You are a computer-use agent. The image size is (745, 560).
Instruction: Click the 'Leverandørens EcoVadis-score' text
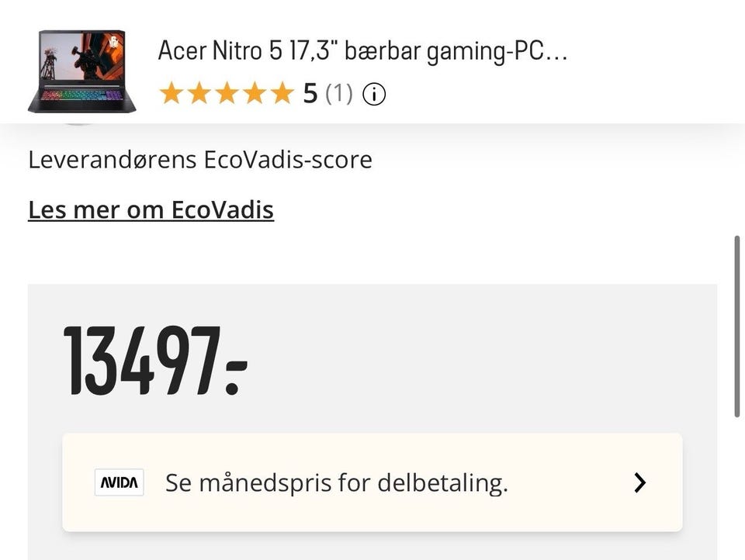click(x=200, y=160)
